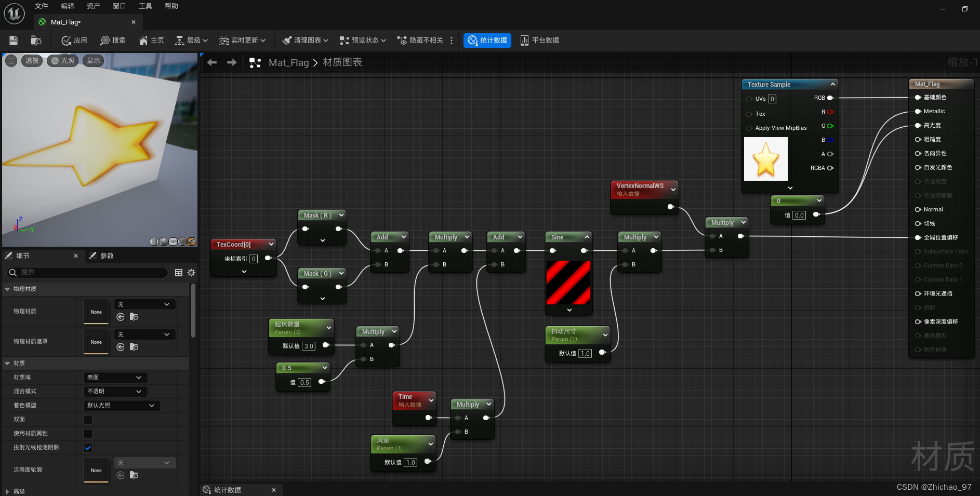Open the Window (窗口) menu

(120, 6)
